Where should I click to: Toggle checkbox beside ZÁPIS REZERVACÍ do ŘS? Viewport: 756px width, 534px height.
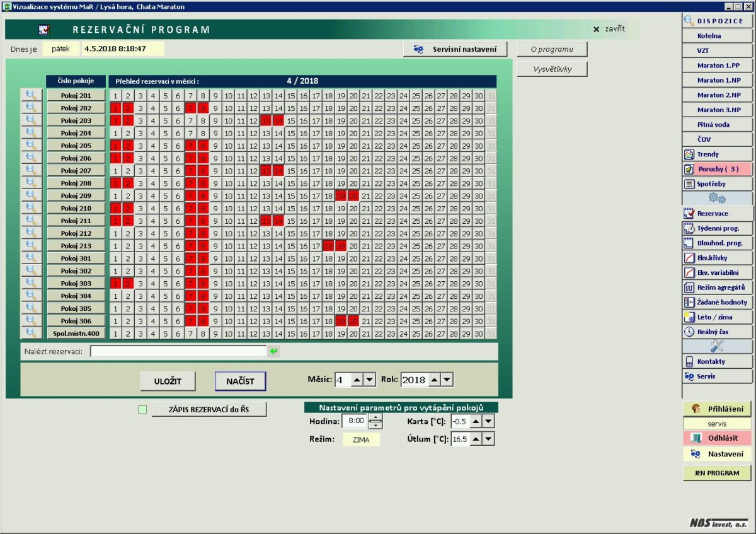(142, 410)
